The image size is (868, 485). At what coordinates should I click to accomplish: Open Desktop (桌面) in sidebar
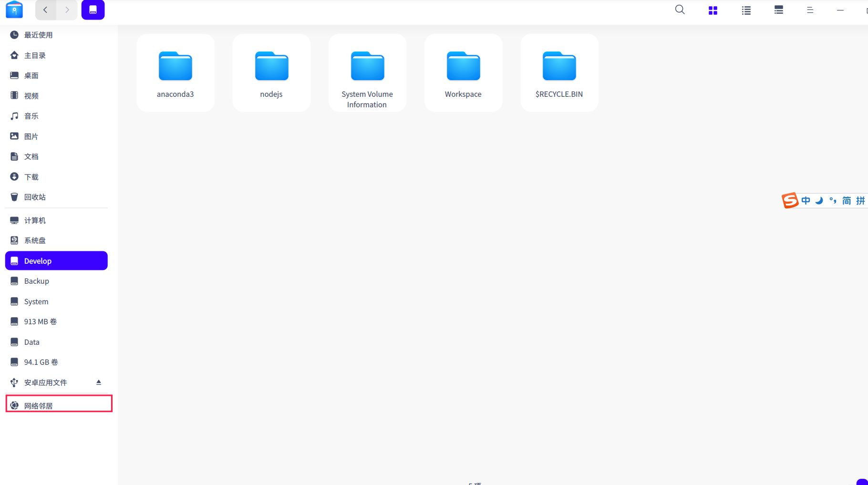(x=56, y=75)
